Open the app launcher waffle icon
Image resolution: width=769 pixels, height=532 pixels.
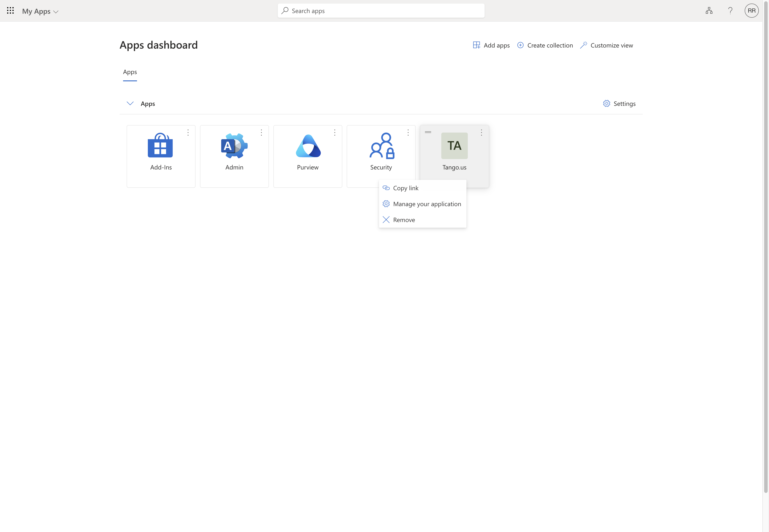10,11
